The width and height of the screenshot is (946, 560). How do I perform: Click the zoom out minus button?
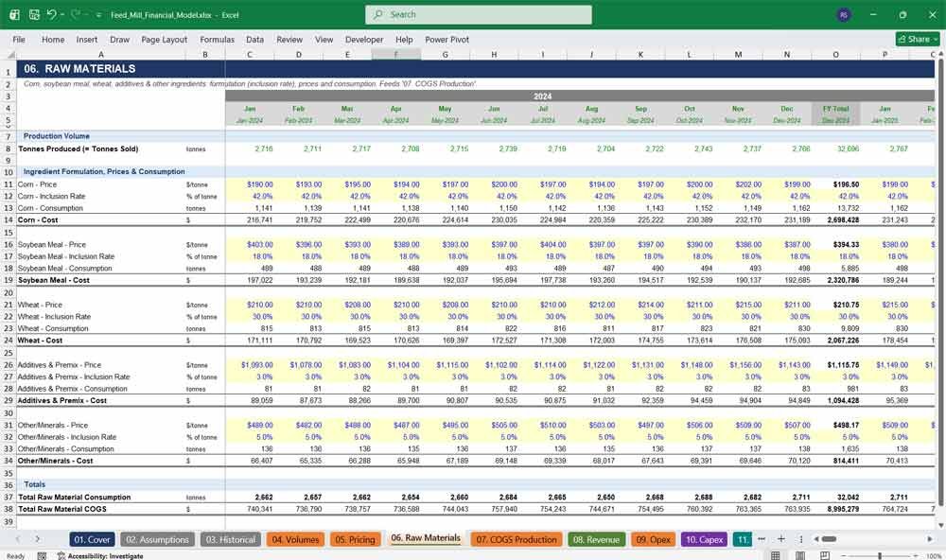(843, 555)
